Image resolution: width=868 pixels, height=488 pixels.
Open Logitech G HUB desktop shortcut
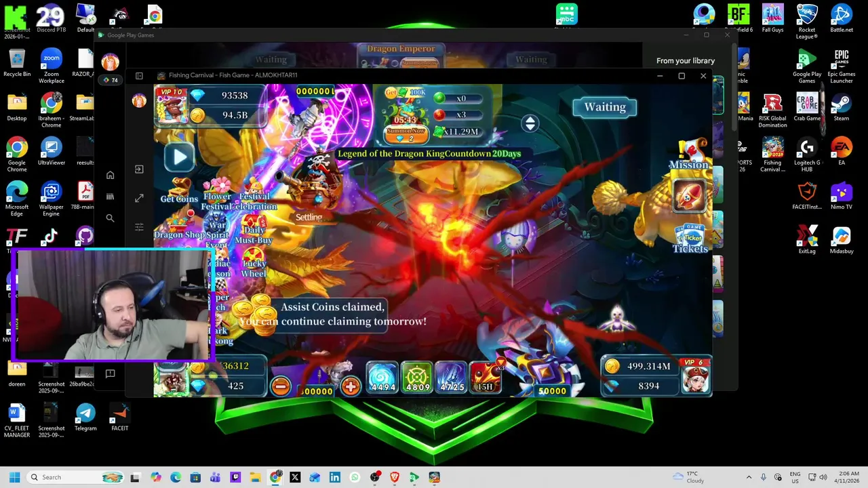807,155
